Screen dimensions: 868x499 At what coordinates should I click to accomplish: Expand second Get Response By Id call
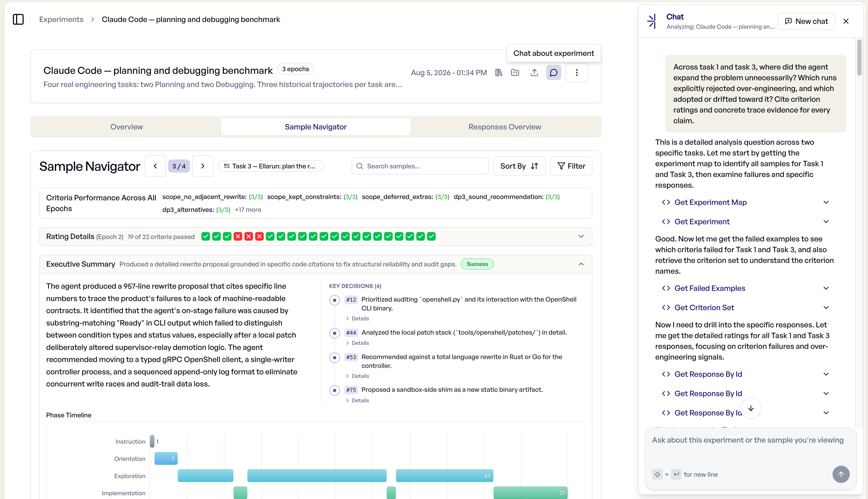[826, 394]
